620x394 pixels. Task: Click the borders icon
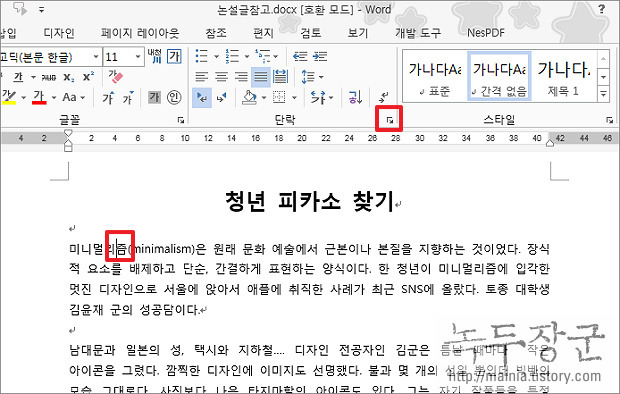click(x=279, y=97)
